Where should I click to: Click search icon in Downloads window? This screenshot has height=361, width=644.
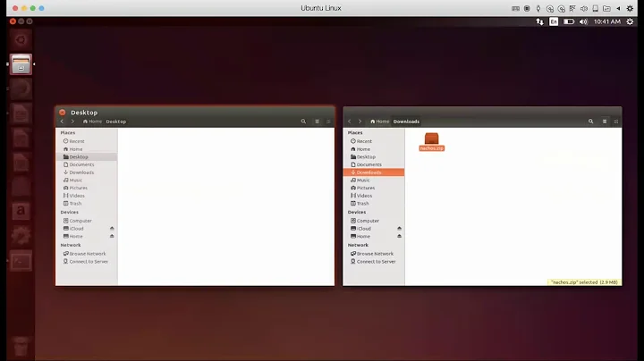tap(590, 122)
